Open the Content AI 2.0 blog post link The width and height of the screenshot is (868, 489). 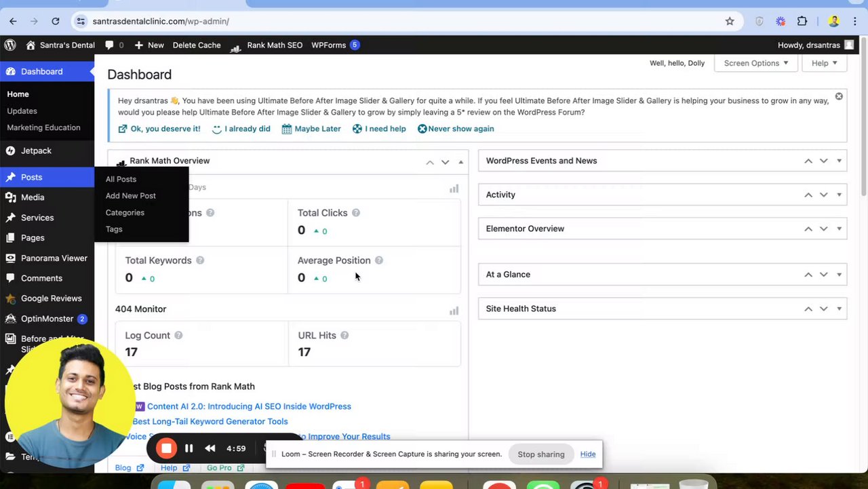(x=249, y=406)
